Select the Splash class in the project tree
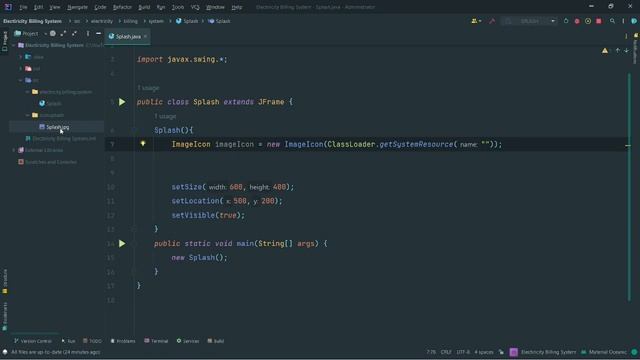Viewport: 640px width, 360px height. (x=50, y=104)
